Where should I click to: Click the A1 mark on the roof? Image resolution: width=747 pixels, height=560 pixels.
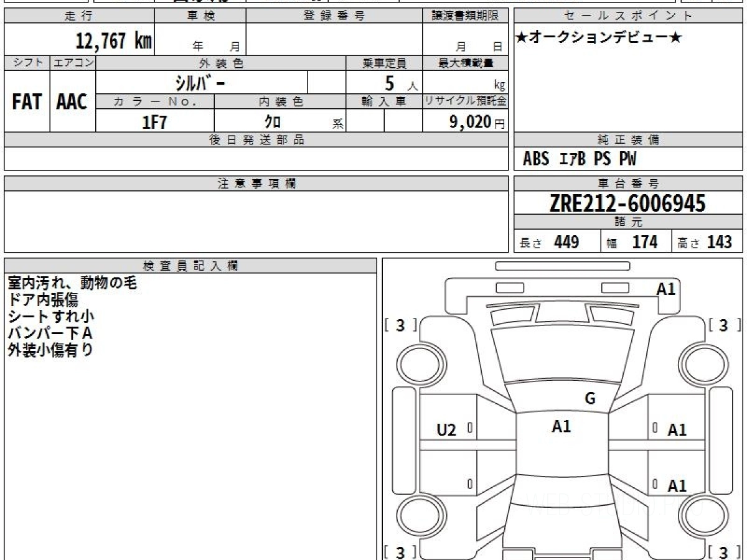click(561, 426)
